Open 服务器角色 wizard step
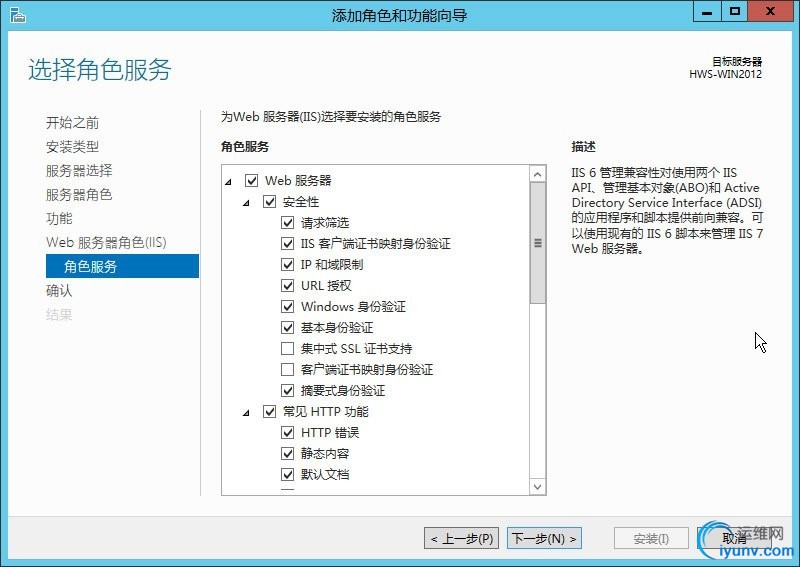800x567 pixels. pos(79,194)
